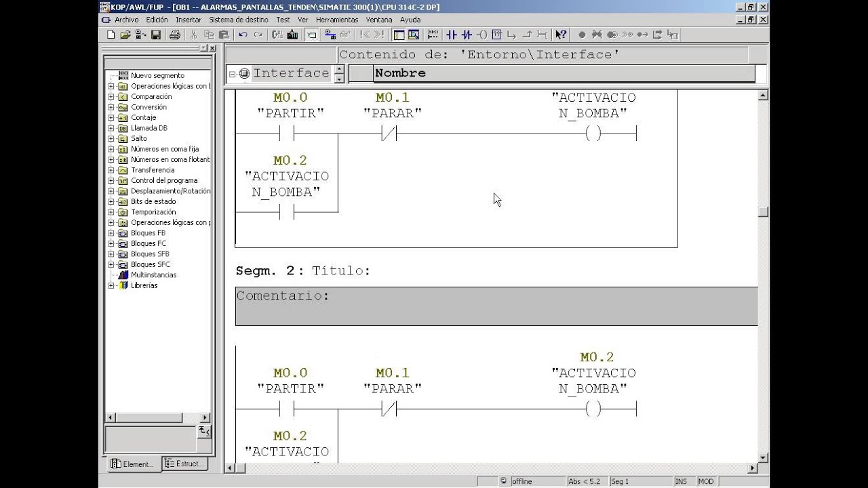This screenshot has height=488, width=868.
Task: Select Control del programa item
Action: pyautogui.click(x=164, y=181)
